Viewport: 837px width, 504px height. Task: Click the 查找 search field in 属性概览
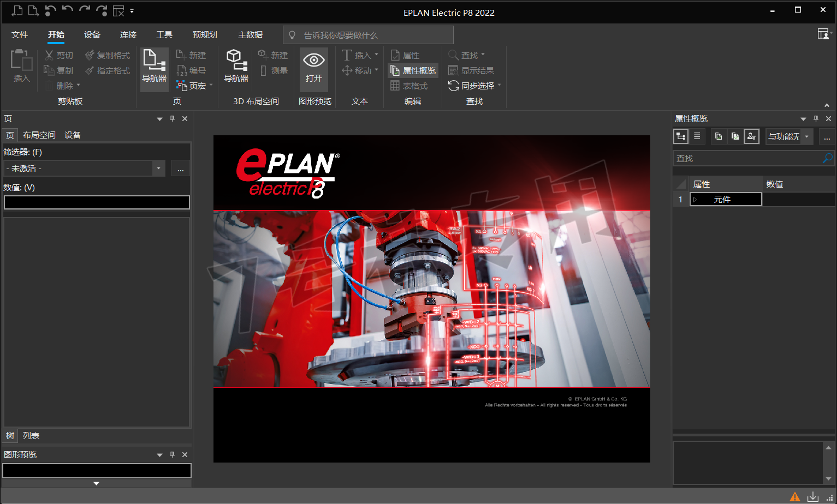pyautogui.click(x=747, y=158)
